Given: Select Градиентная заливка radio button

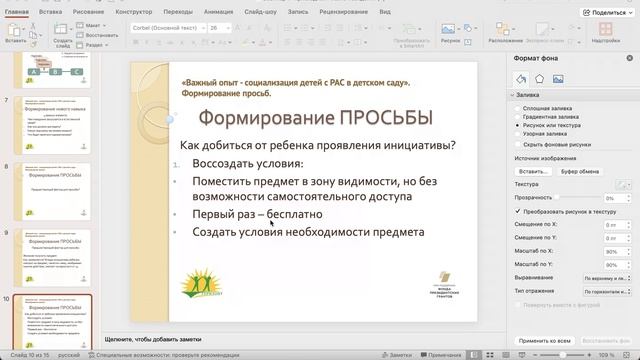Looking at the screenshot, I should 518,117.
